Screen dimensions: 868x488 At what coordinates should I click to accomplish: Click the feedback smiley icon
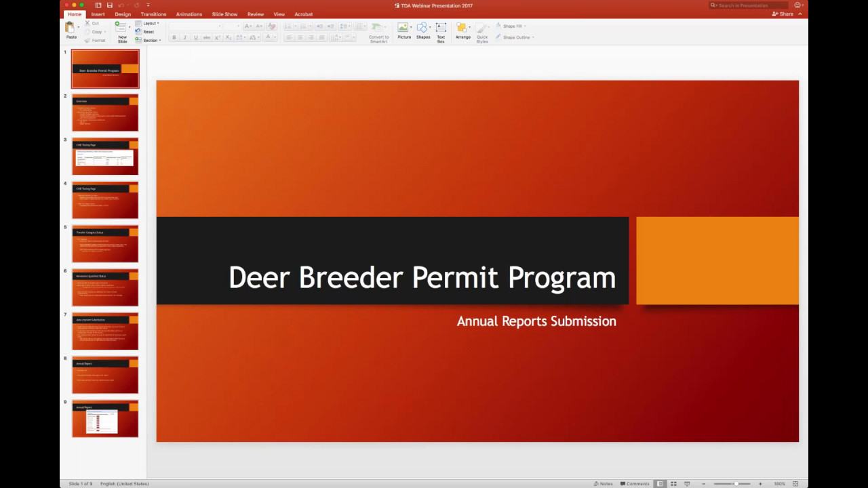coord(797,5)
